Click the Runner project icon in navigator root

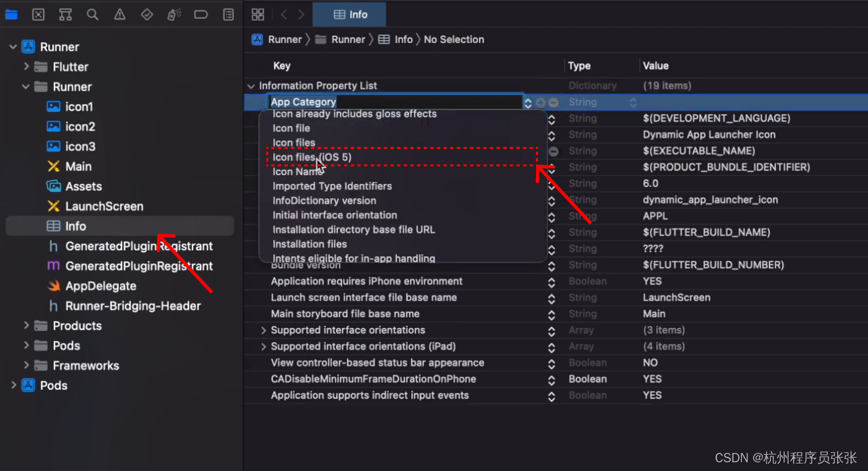[28, 47]
